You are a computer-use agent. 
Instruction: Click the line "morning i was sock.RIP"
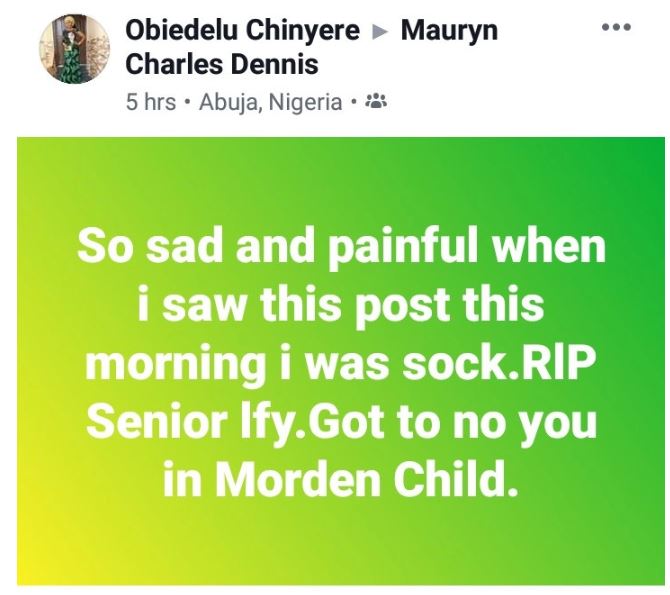(x=341, y=362)
